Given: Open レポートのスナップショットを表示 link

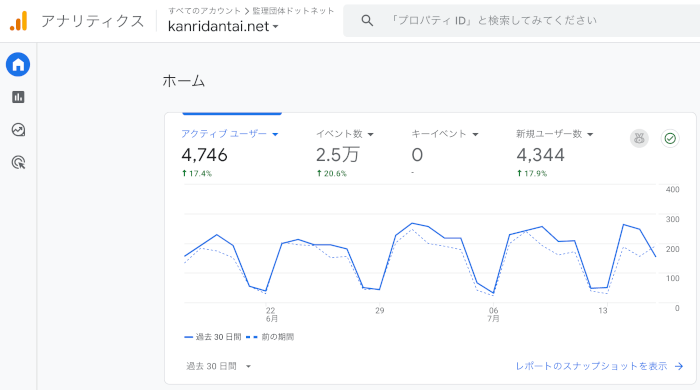Looking at the screenshot, I should click(591, 366).
